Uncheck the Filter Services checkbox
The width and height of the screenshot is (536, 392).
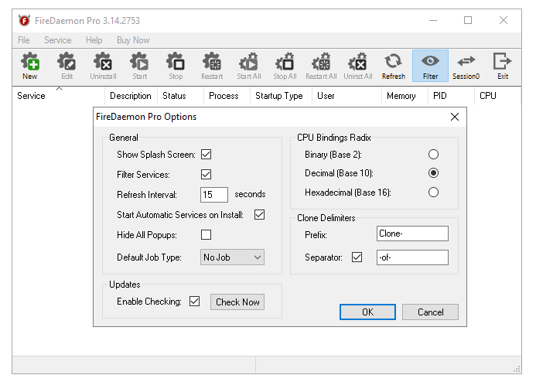click(x=207, y=174)
